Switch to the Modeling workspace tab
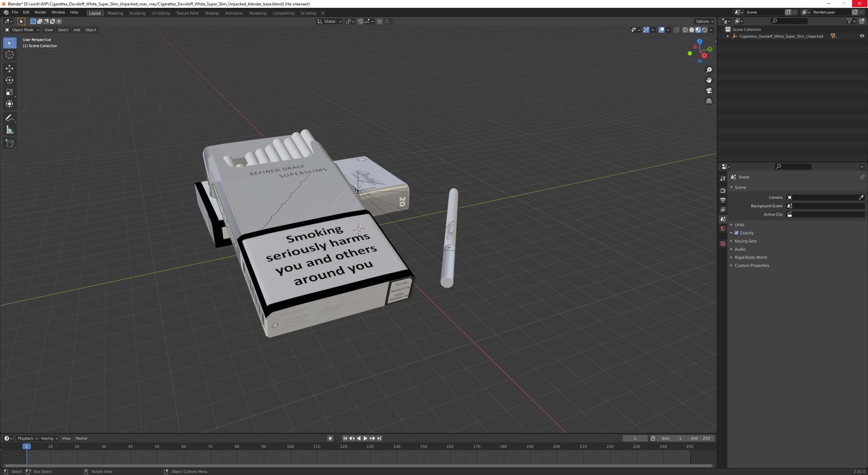The height and width of the screenshot is (475, 868). pyautogui.click(x=115, y=13)
